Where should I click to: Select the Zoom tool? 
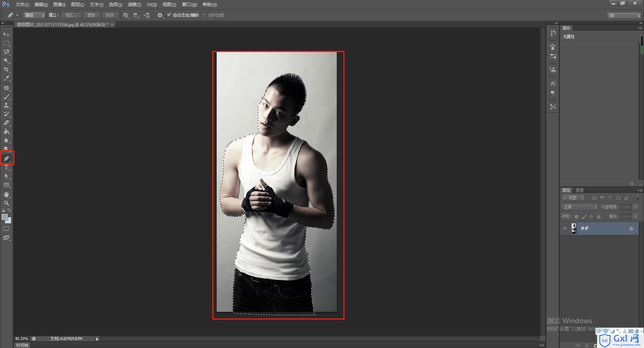pyautogui.click(x=6, y=203)
